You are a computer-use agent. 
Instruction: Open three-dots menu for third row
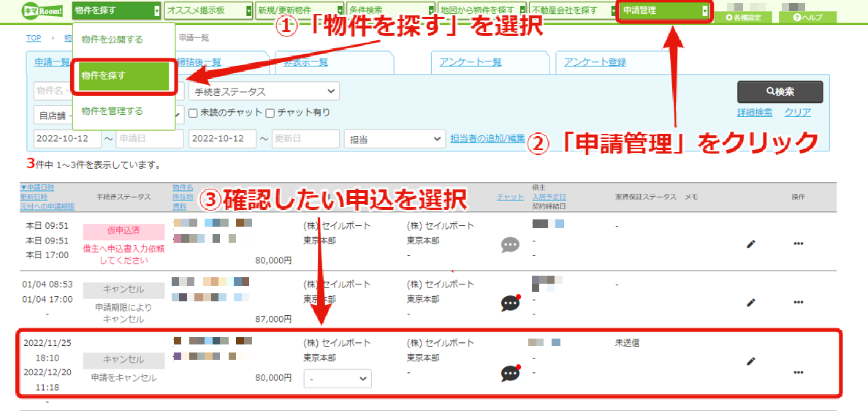[799, 372]
